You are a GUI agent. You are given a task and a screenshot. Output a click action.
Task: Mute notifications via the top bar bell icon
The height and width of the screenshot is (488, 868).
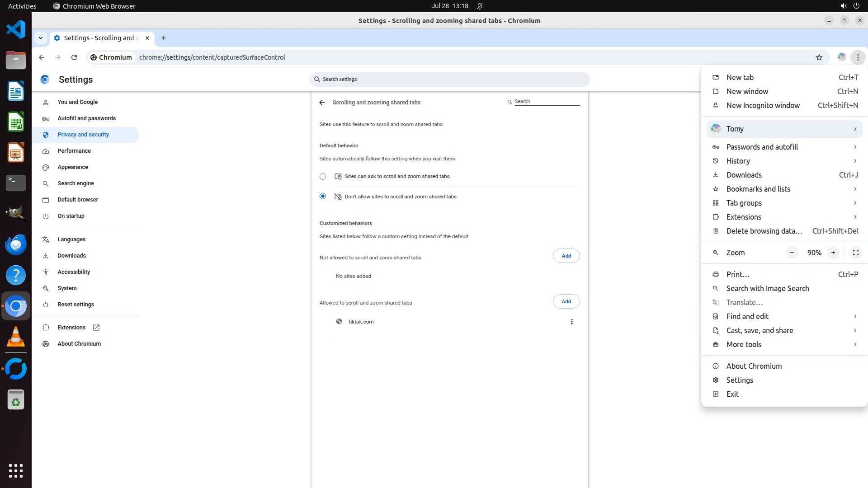point(480,6)
